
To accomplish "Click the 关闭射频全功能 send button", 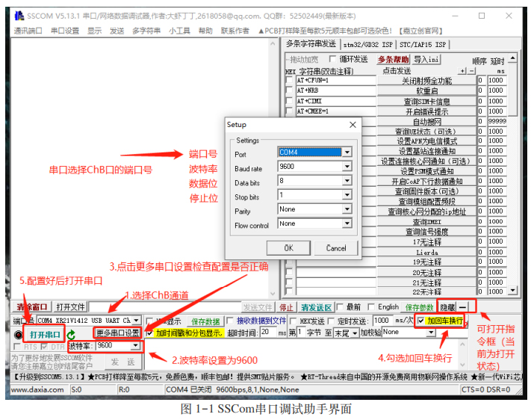I will (x=426, y=81).
